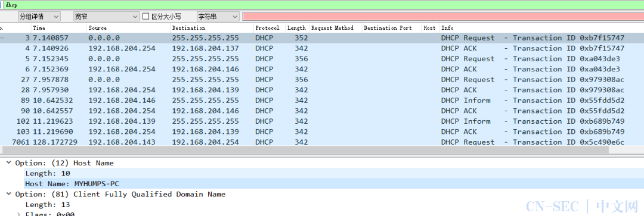
Task: Sort packets by the Protocol column header
Action: coord(270,28)
